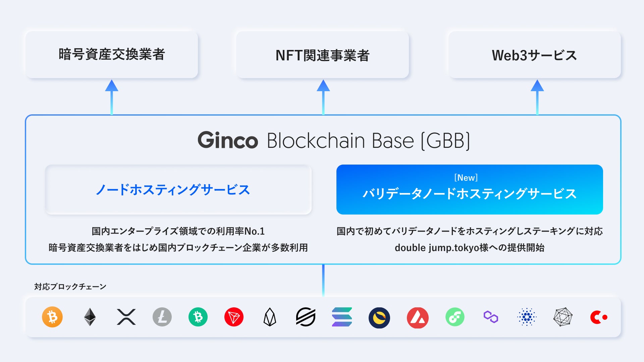Click the EOS outline logo
The image size is (644, 362).
point(270,317)
